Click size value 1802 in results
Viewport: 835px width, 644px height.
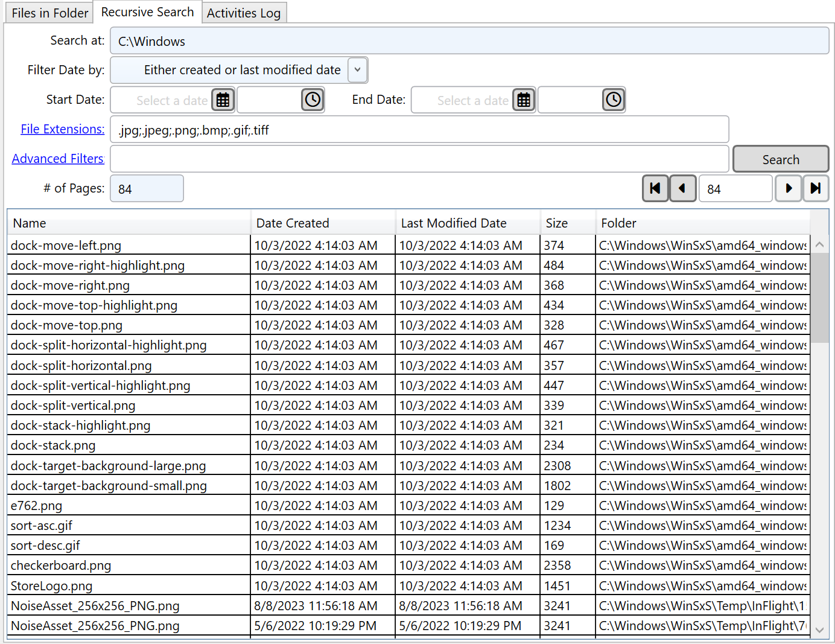click(557, 485)
